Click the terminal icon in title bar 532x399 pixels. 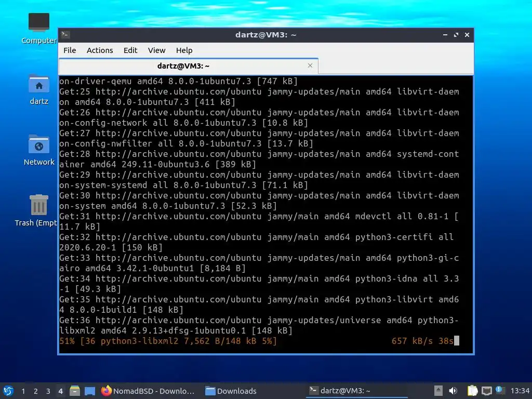point(65,35)
